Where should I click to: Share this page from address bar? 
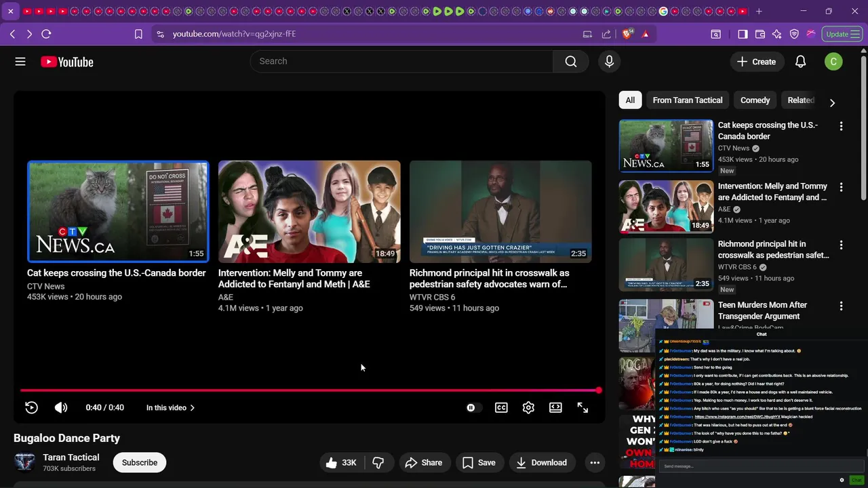[606, 34]
